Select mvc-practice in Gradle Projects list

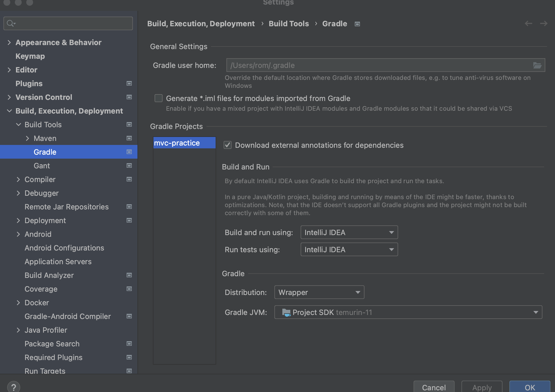[177, 143]
